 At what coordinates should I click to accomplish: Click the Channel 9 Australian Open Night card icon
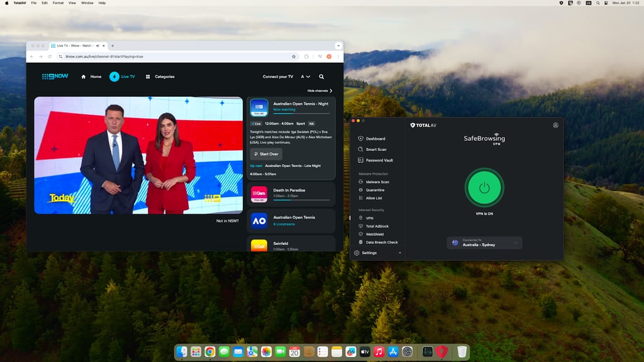coord(259,107)
